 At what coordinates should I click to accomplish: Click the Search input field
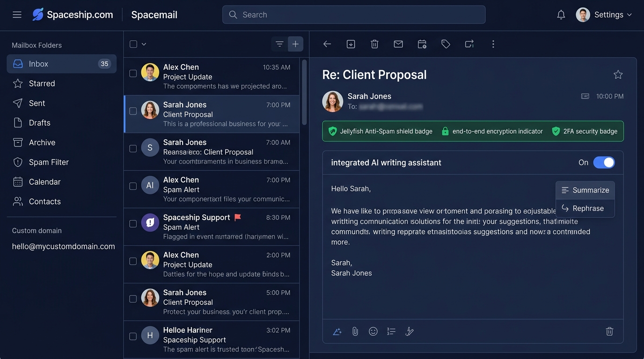354,14
